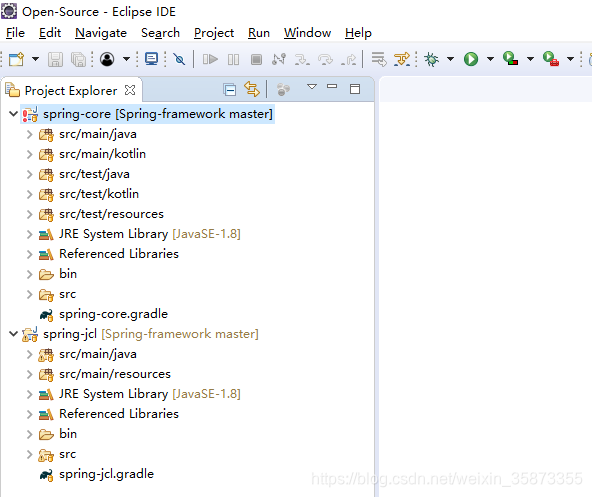Select the src folder under spring-core
The image size is (592, 497).
[x=68, y=294]
